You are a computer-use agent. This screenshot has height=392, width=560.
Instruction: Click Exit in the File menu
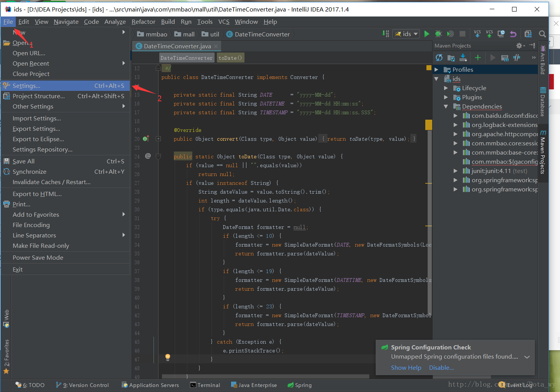pyautogui.click(x=65, y=269)
